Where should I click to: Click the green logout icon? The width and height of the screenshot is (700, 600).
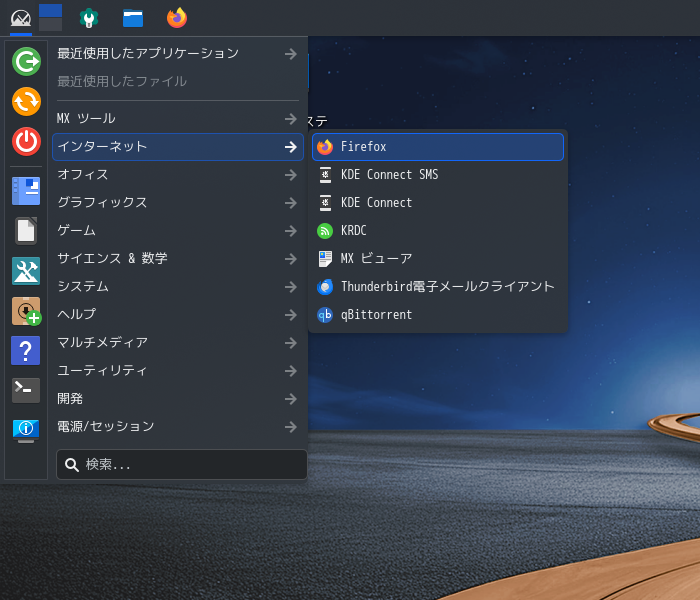[26, 62]
